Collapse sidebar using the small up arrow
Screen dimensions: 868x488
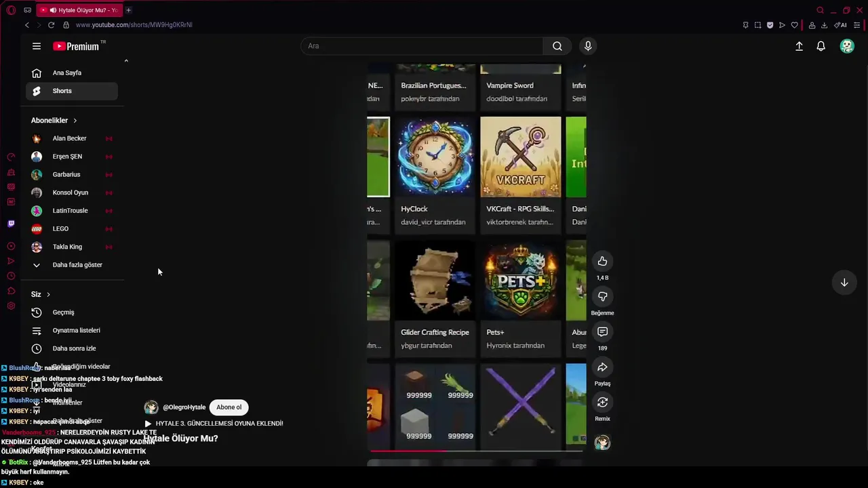point(126,61)
